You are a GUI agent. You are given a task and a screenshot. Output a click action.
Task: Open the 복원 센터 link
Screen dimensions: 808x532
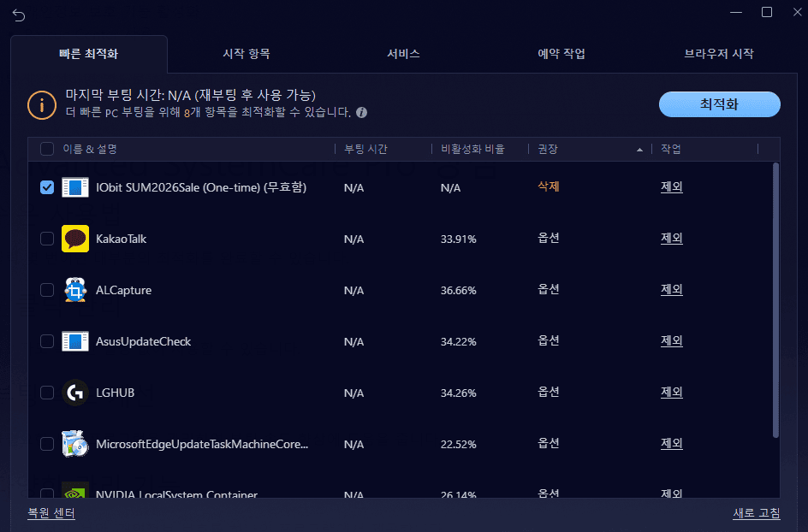(51, 513)
